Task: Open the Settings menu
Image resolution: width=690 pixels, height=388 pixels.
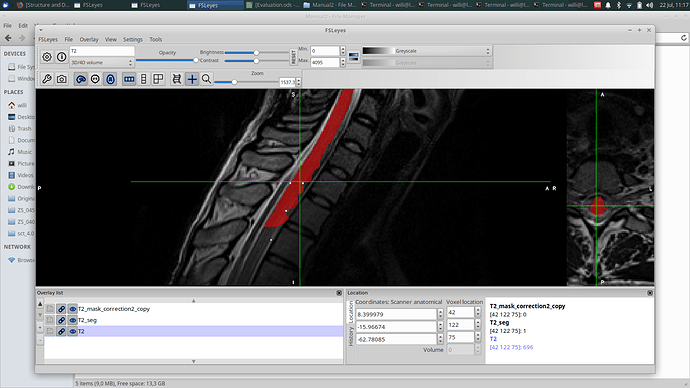Action: click(x=133, y=40)
